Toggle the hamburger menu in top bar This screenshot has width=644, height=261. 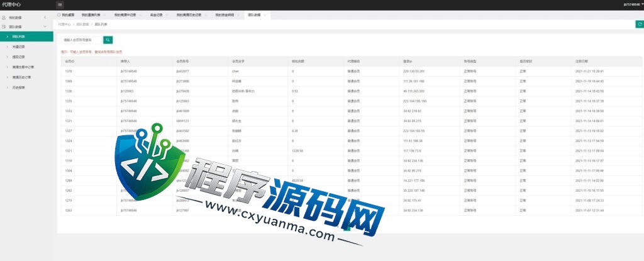[x=60, y=4]
